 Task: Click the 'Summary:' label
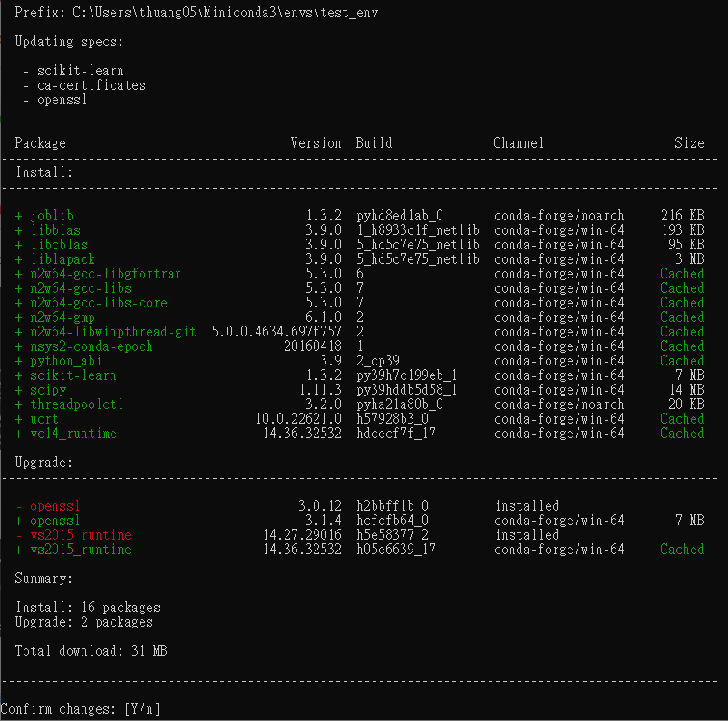(44, 579)
